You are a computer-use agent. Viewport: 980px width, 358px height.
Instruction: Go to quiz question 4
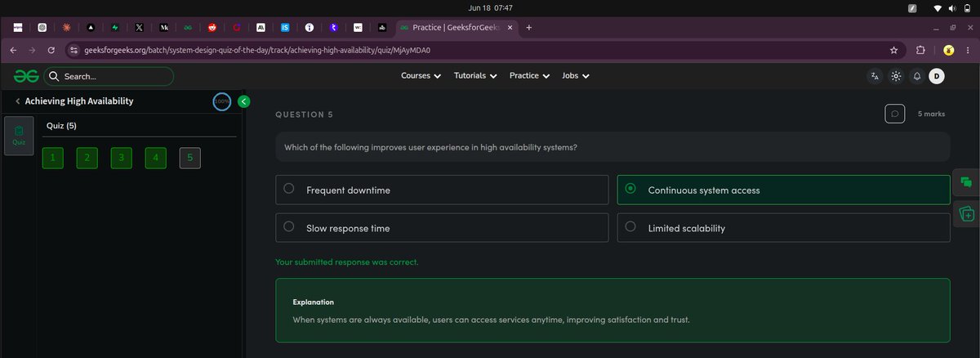(x=155, y=158)
